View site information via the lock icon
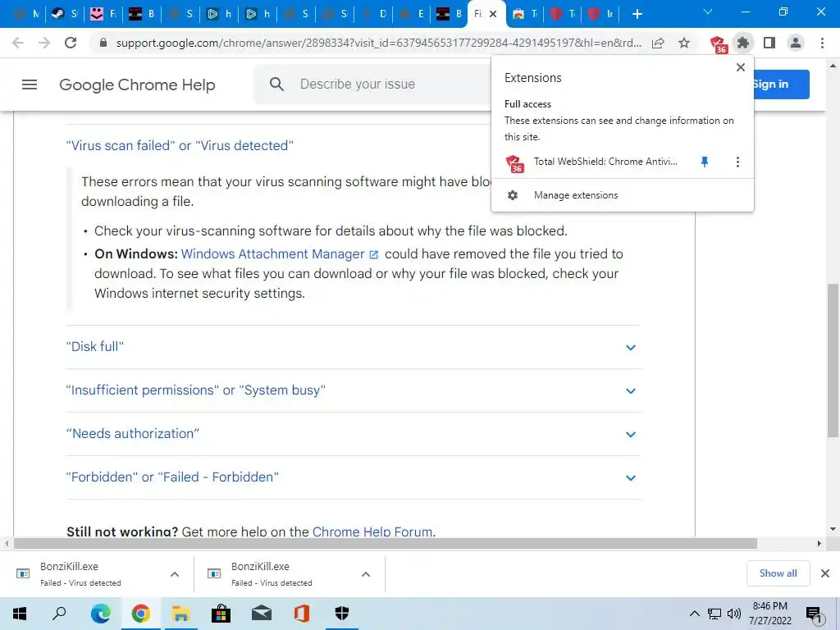 pos(103,43)
